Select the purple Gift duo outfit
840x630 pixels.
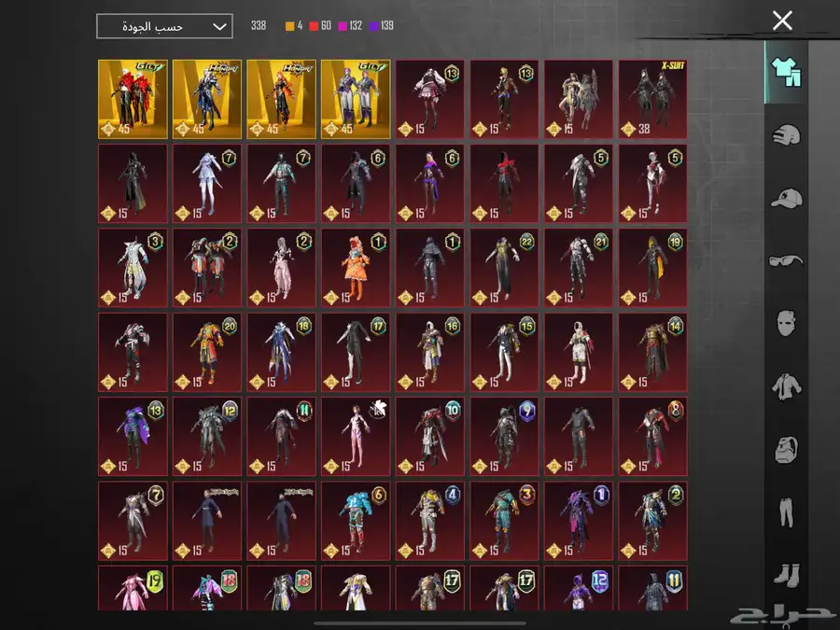click(356, 99)
